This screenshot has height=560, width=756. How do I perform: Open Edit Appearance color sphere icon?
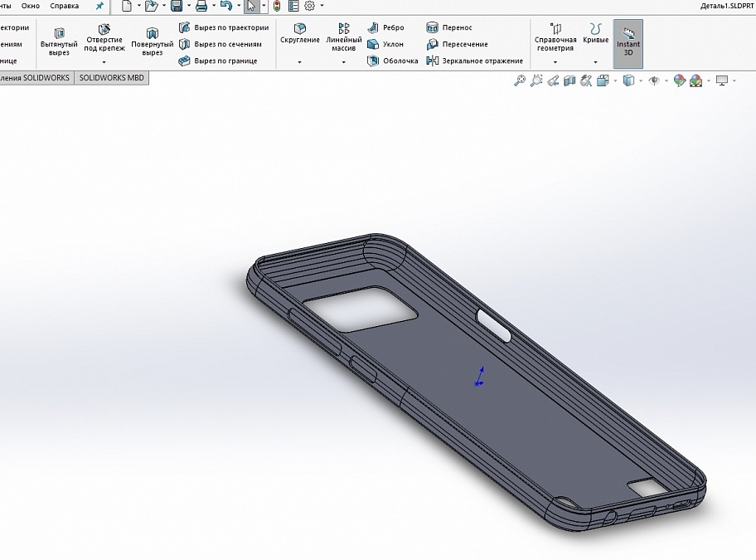680,80
